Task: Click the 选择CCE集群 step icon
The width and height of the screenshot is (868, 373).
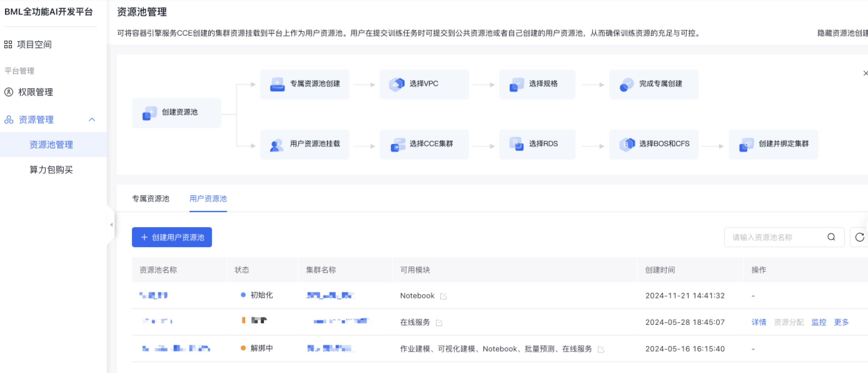Action: 398,145
